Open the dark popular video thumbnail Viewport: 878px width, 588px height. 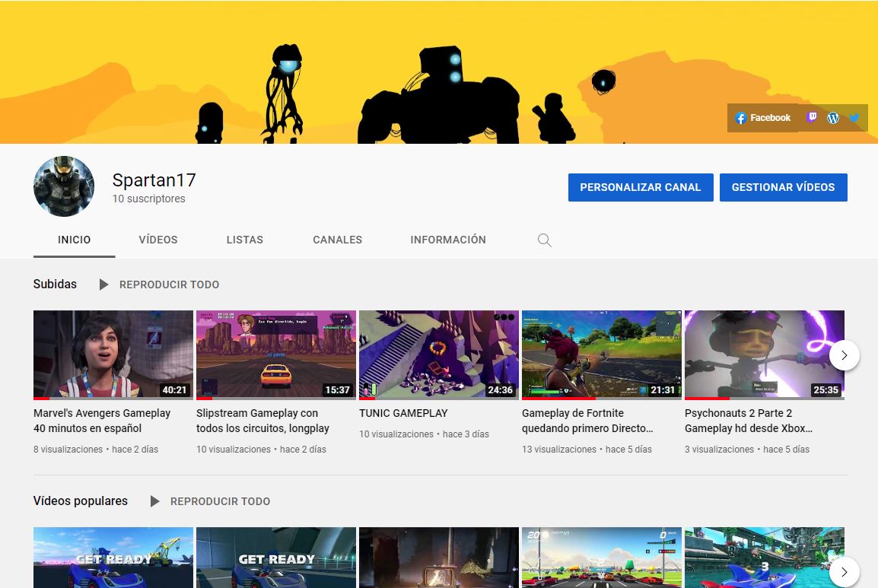click(x=439, y=558)
